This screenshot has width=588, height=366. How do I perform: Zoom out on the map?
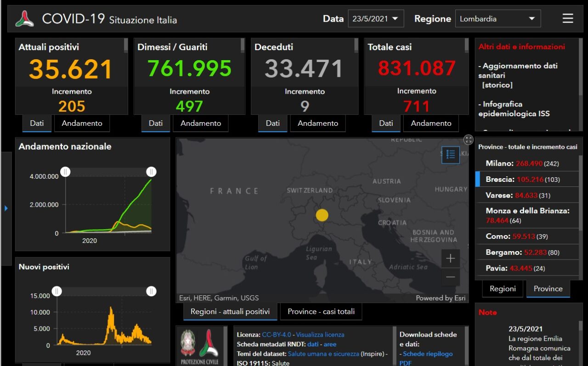(450, 277)
